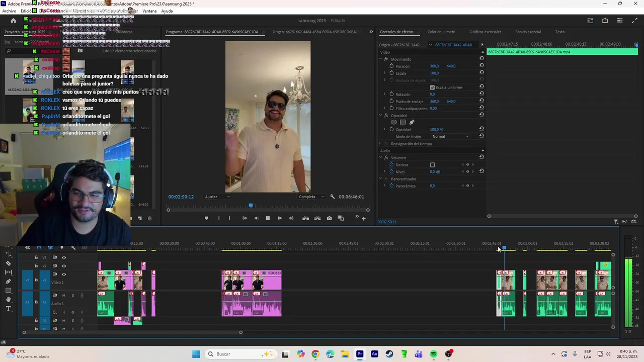The width and height of the screenshot is (644, 362).
Task: Stop playback in the Program monitor
Action: point(268,218)
